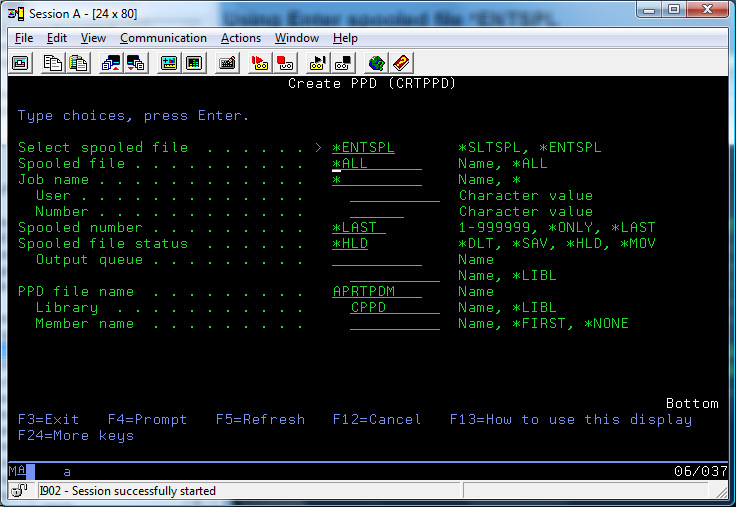This screenshot has width=736, height=507.
Task: Click the status bar connection icon
Action: click(x=19, y=491)
